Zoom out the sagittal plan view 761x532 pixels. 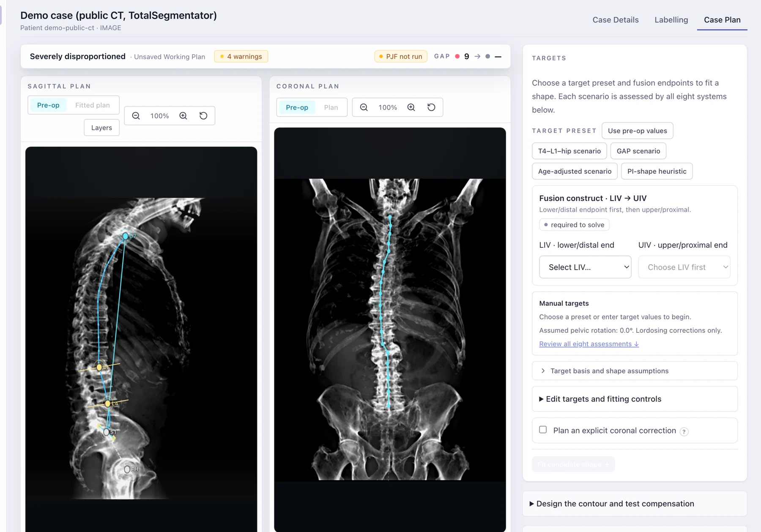pos(136,116)
